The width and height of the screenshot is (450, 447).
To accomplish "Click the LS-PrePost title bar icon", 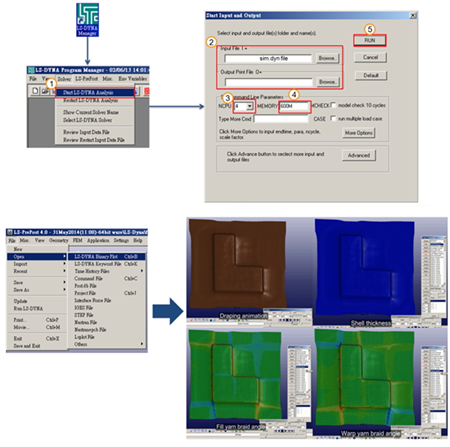I will click(x=10, y=232).
